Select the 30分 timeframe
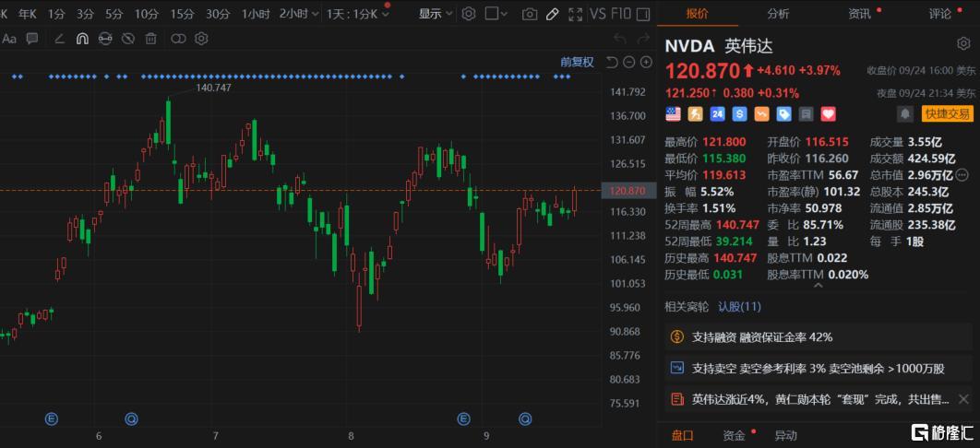 point(218,14)
